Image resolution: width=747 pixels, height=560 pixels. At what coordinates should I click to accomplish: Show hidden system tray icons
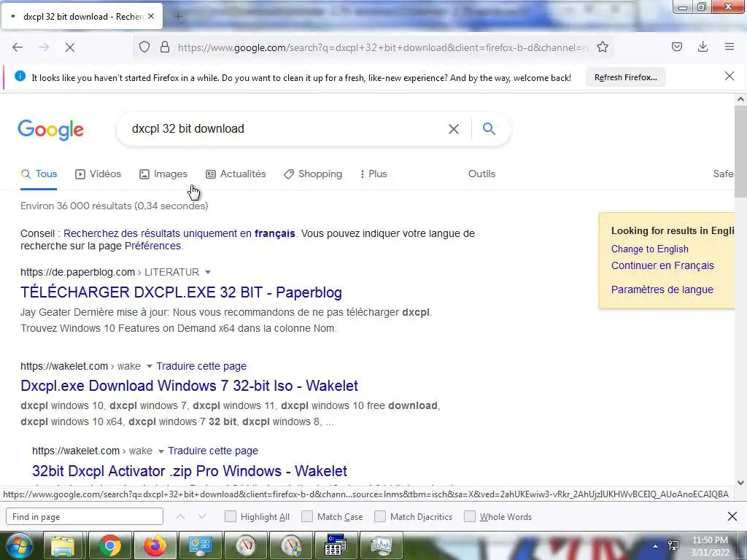click(x=656, y=545)
